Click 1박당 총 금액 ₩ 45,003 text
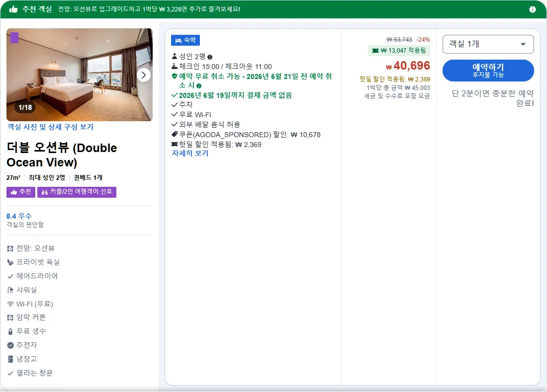Screen dimensions: 547x392 [x=398, y=88]
